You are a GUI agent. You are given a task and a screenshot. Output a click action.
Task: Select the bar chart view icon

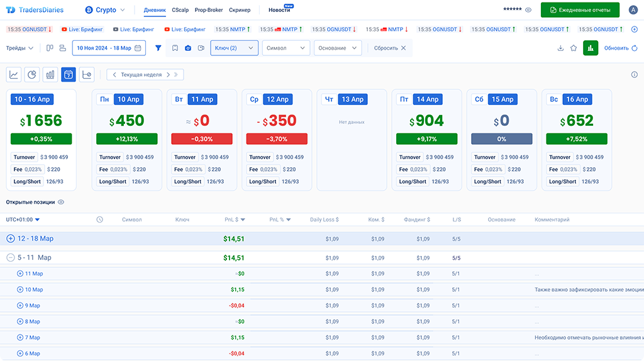pyautogui.click(x=50, y=75)
